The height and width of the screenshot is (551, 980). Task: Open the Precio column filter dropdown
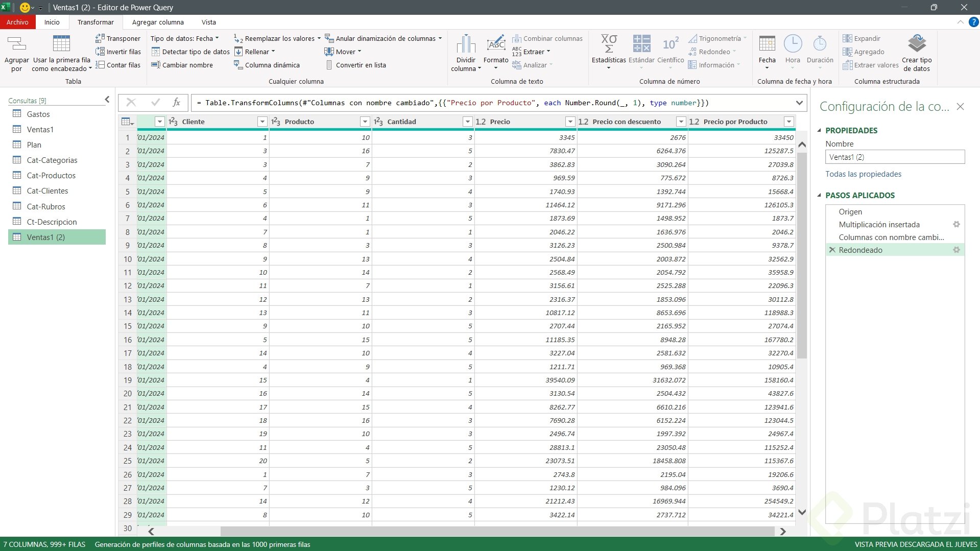pyautogui.click(x=570, y=122)
